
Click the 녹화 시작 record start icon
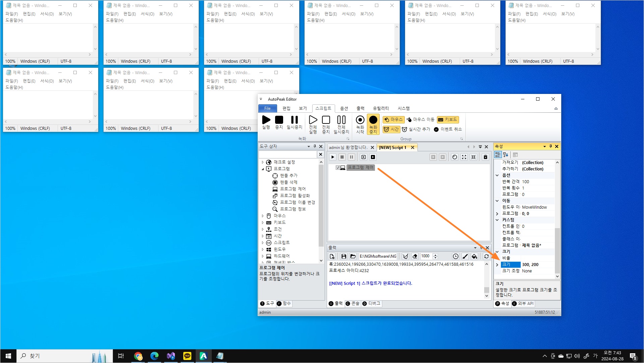tap(360, 120)
